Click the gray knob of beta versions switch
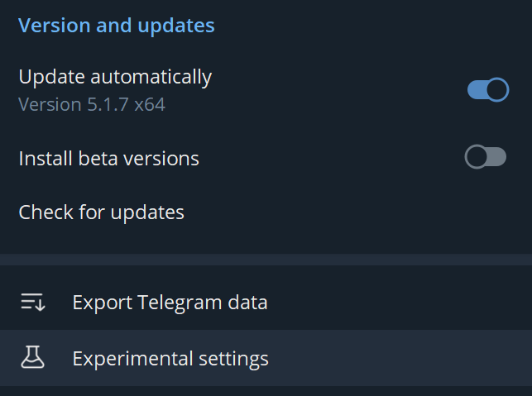Image resolution: width=532 pixels, height=396 pixels. 477,157
